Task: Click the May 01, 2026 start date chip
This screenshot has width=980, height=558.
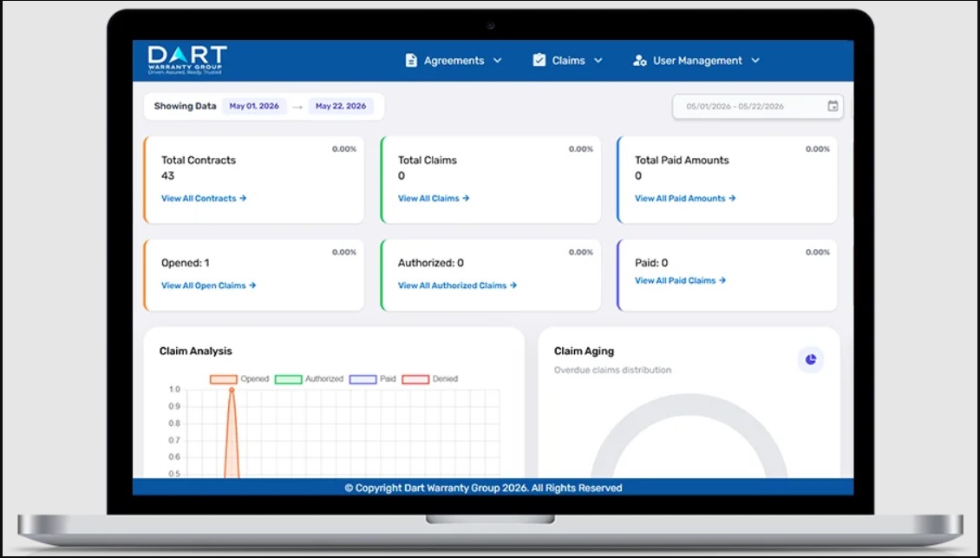Action: (x=254, y=107)
